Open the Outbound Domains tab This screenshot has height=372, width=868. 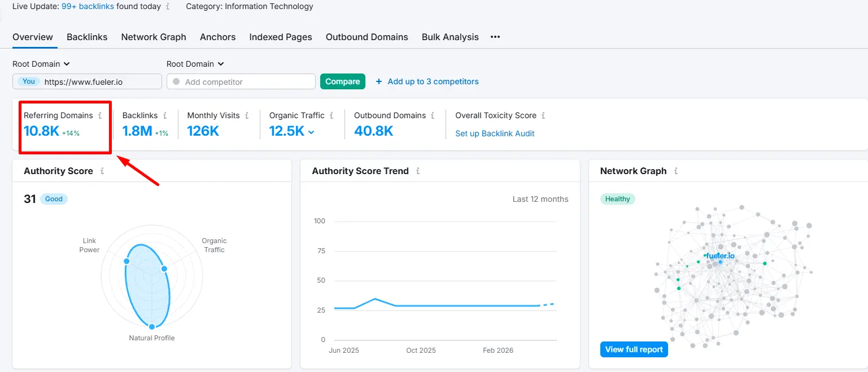[x=367, y=37]
